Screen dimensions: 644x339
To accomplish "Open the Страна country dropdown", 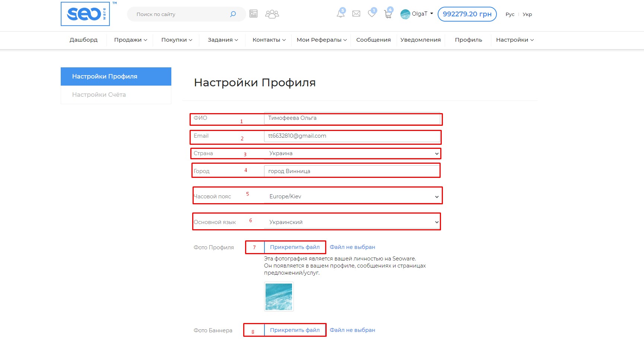I will coord(352,153).
